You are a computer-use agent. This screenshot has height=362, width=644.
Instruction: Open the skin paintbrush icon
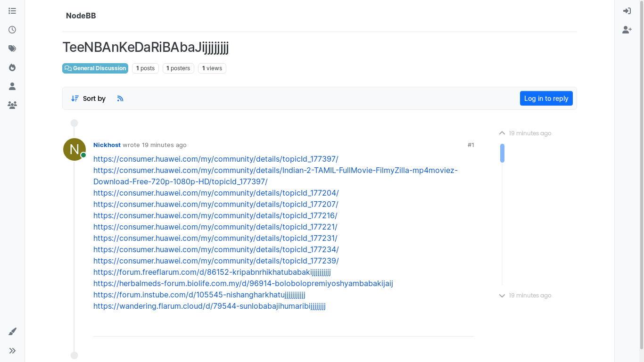pyautogui.click(x=12, y=332)
